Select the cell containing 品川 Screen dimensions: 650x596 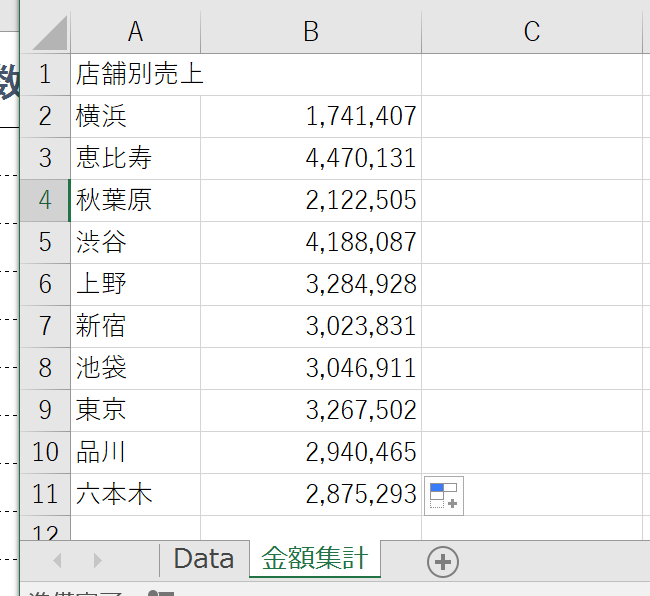coord(136,453)
